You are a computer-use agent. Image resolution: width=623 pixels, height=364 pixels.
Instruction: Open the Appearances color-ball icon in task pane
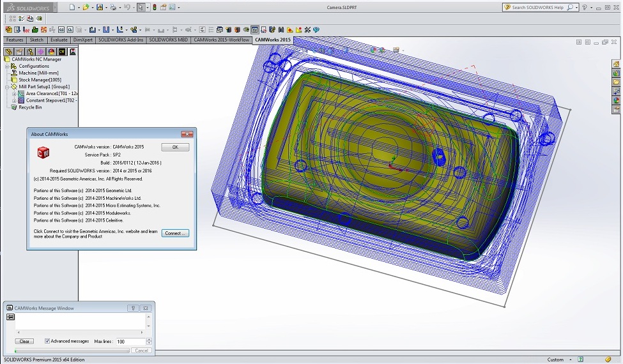click(x=616, y=100)
